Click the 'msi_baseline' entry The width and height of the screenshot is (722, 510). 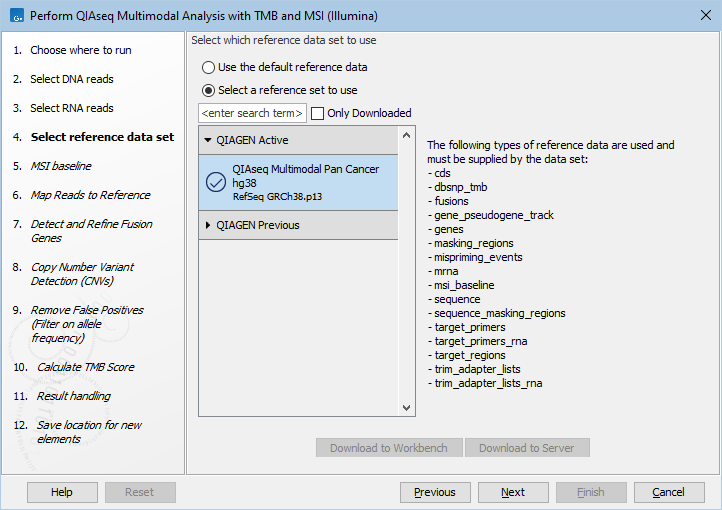[x=464, y=285]
